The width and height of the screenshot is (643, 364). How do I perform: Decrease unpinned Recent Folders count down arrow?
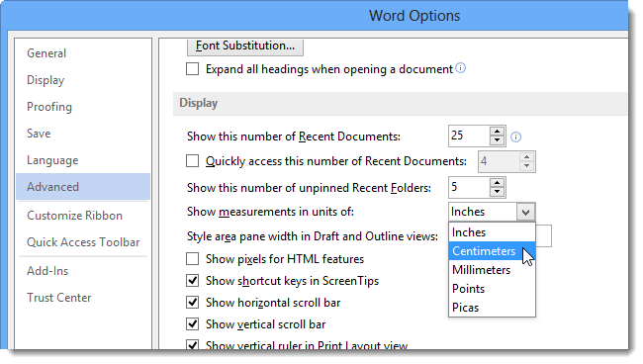coord(497,192)
